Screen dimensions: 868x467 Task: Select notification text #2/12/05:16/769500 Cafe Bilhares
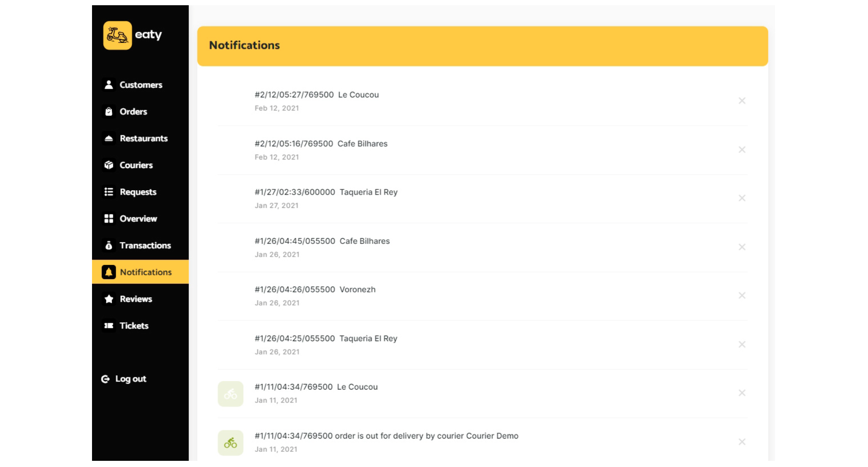tap(321, 144)
